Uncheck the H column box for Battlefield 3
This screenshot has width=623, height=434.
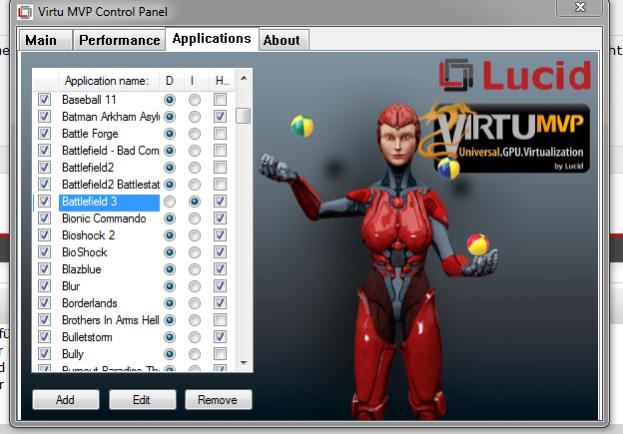coord(220,201)
